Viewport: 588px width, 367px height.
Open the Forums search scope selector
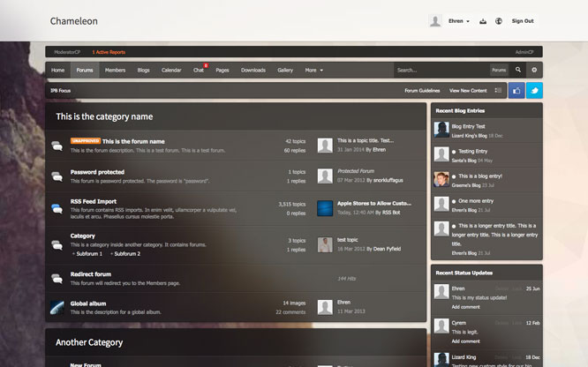click(499, 70)
